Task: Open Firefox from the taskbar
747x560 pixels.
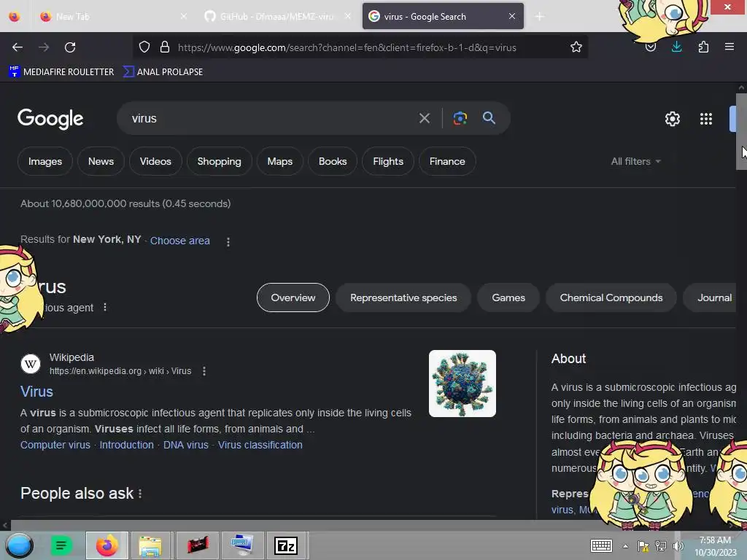Action: 107,545
